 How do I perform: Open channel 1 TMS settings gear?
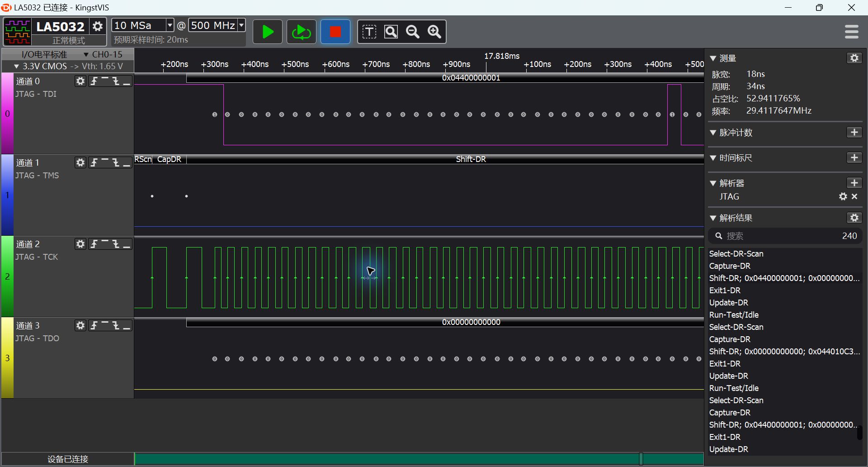[x=80, y=162]
